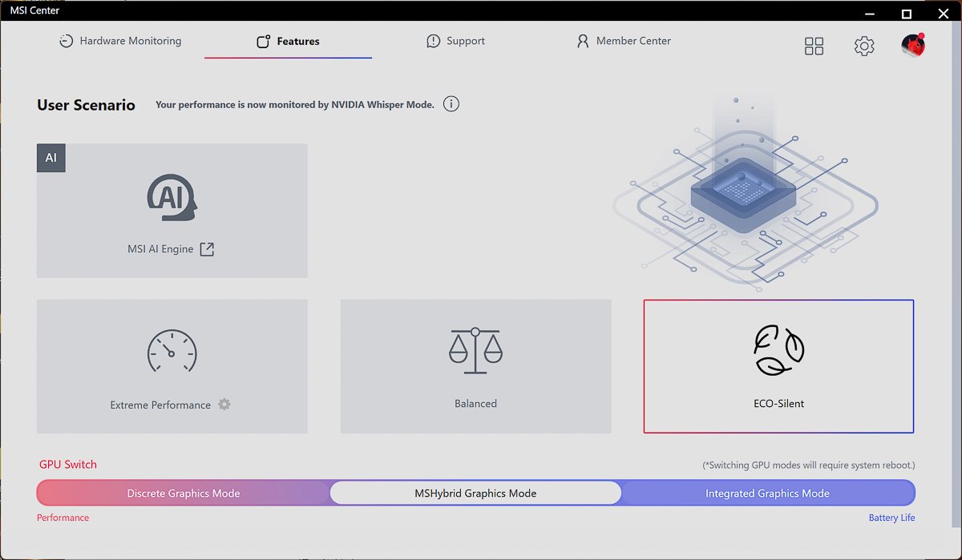Viewport: 962px width, 560px height.
Task: Switch to Discrete Graphics Mode
Action: pos(184,494)
